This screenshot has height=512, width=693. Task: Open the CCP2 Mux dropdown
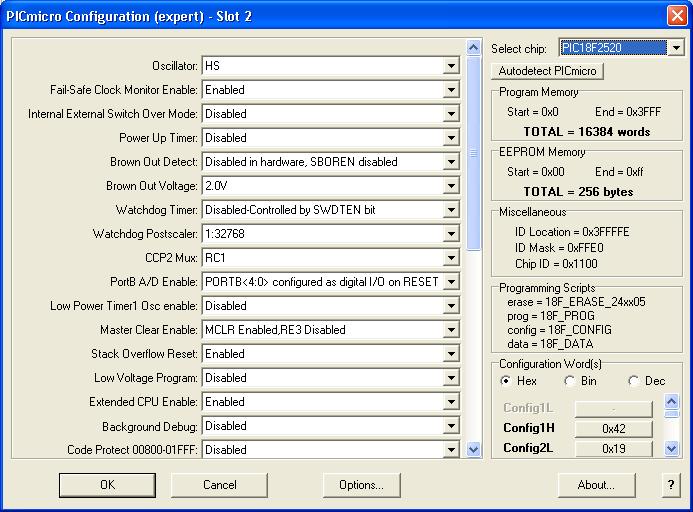click(x=452, y=258)
